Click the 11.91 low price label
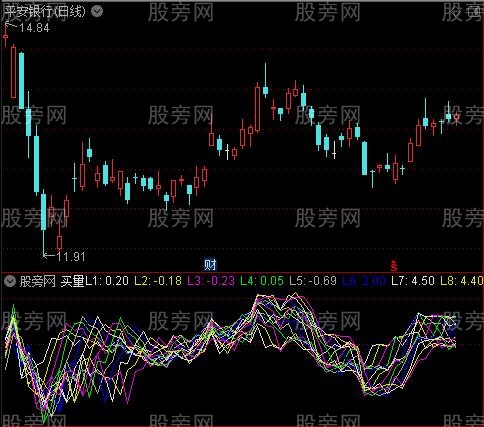Viewport: 484px width, 427px height. pyautogui.click(x=71, y=257)
